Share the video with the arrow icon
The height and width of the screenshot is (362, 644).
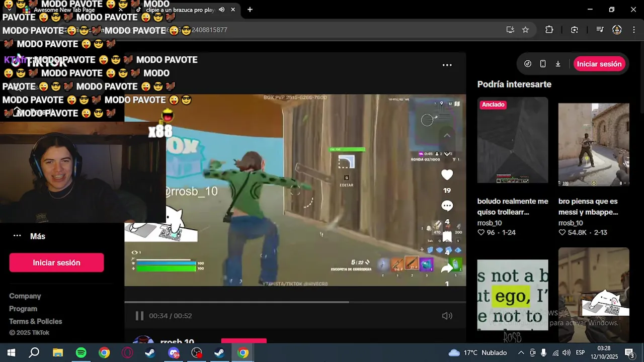(x=447, y=268)
